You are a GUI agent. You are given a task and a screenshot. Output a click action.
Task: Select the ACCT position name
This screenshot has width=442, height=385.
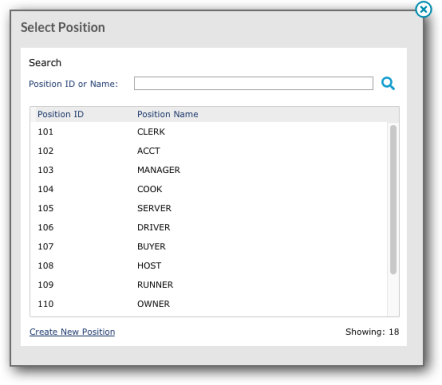point(148,151)
